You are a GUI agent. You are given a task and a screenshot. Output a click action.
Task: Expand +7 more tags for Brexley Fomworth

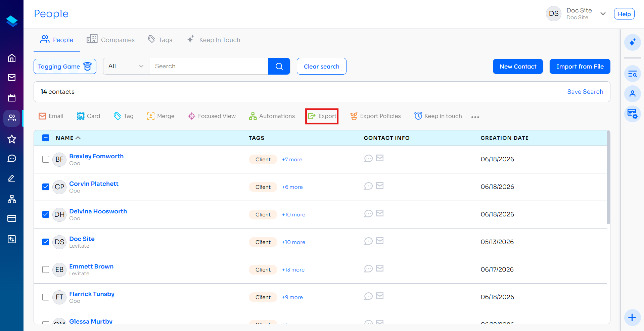292,160
